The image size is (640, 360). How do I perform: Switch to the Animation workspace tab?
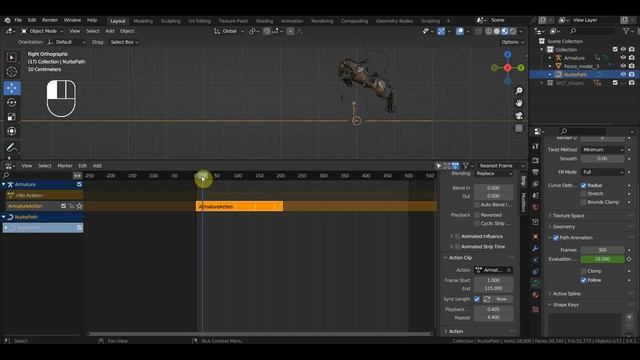point(292,21)
